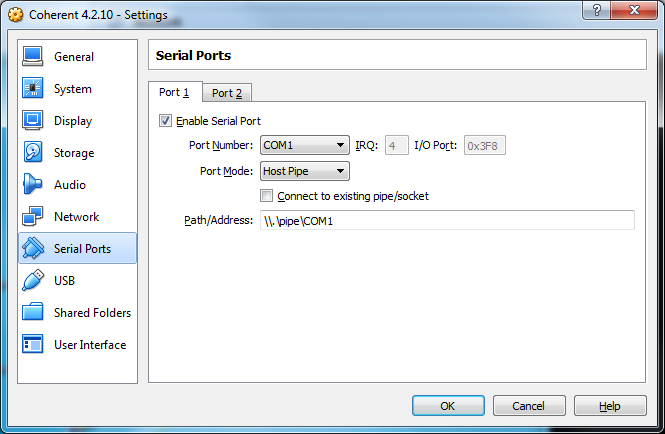665x434 pixels.
Task: Click the USB plug icon
Action: (x=33, y=281)
